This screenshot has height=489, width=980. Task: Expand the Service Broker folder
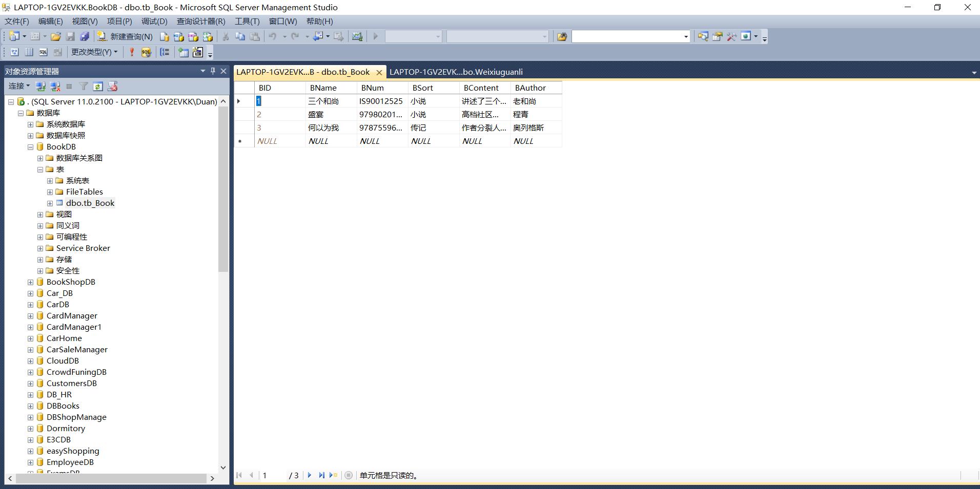(x=40, y=248)
